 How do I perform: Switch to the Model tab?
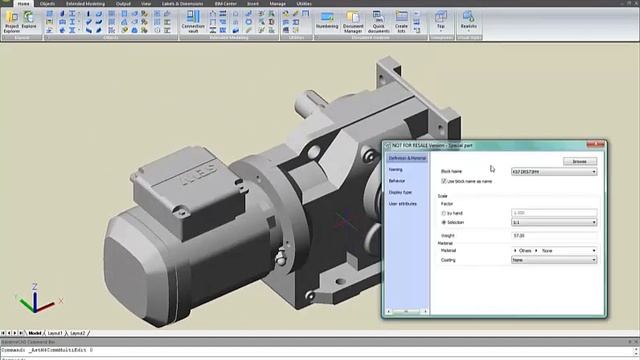pyautogui.click(x=35, y=333)
